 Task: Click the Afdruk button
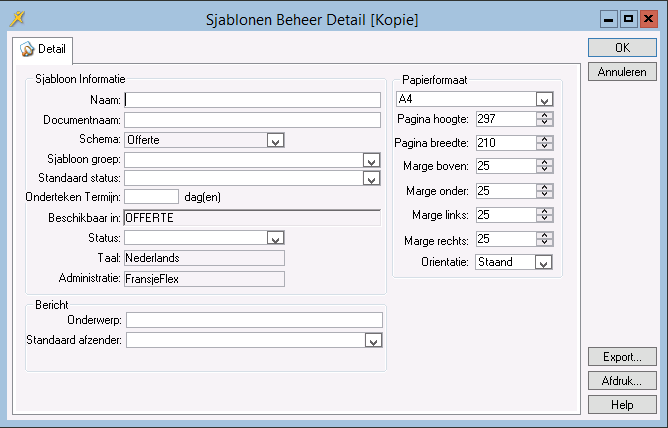pos(622,380)
